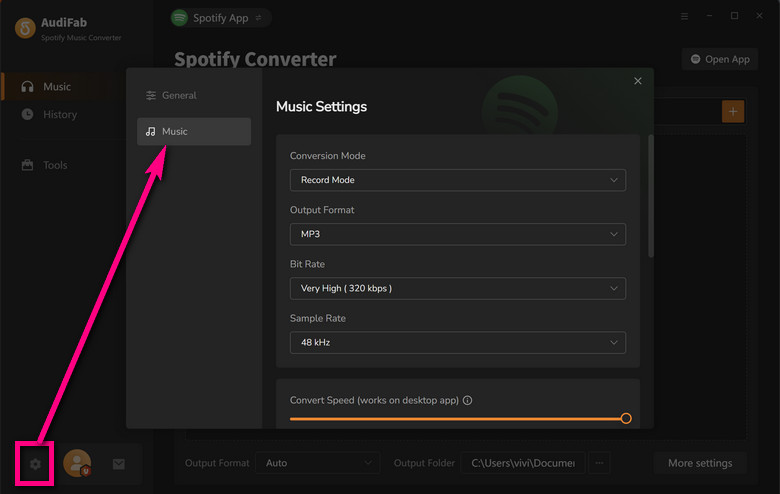Click the More settings button
Viewport: 780px width, 494px height.
pos(700,463)
